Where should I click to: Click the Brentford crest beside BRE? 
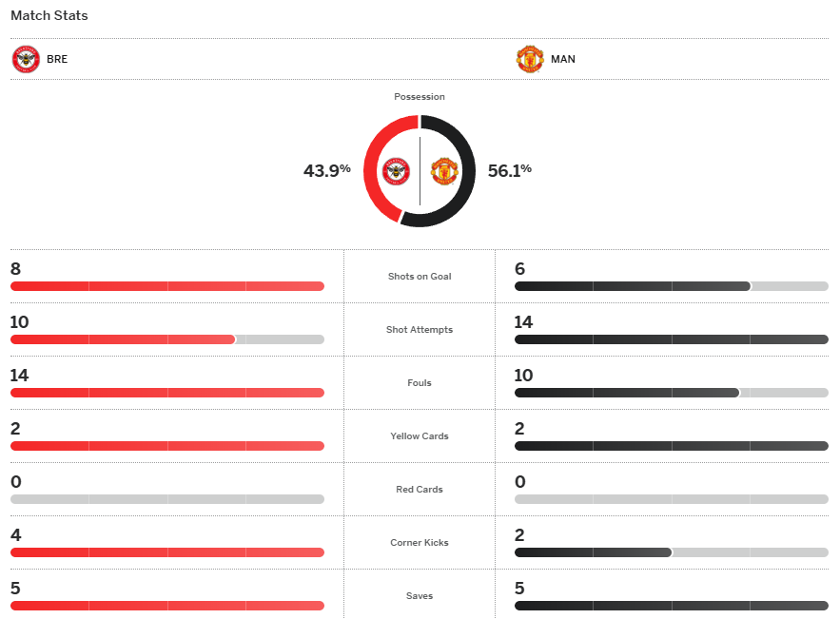26,59
